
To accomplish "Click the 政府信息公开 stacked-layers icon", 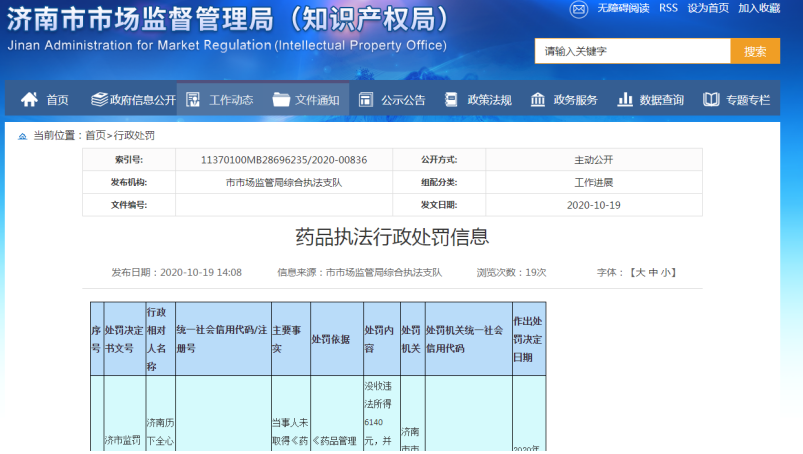I will (99, 100).
